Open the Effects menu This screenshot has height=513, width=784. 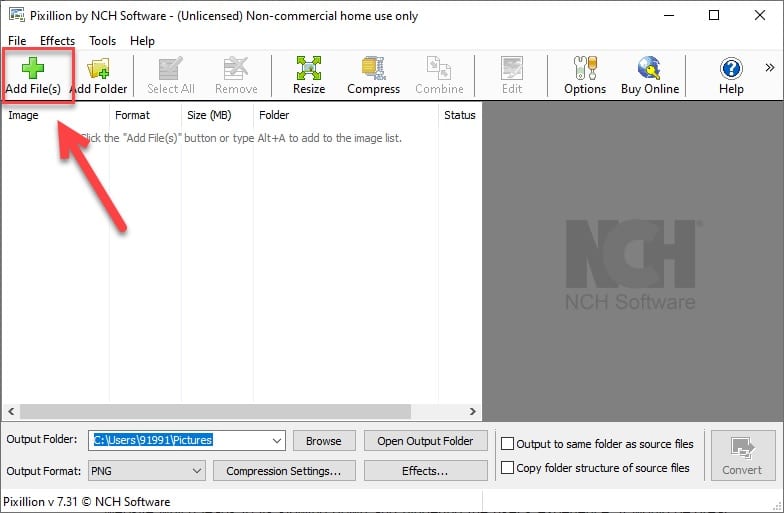tap(58, 40)
